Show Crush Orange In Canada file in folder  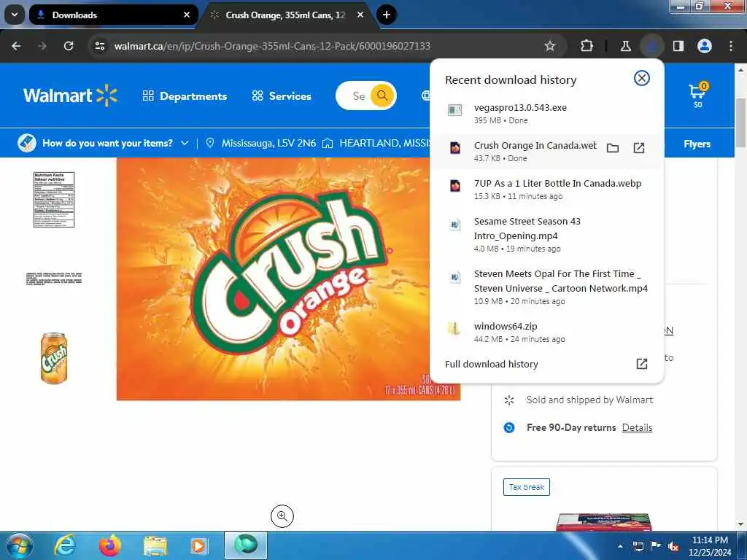pos(613,148)
